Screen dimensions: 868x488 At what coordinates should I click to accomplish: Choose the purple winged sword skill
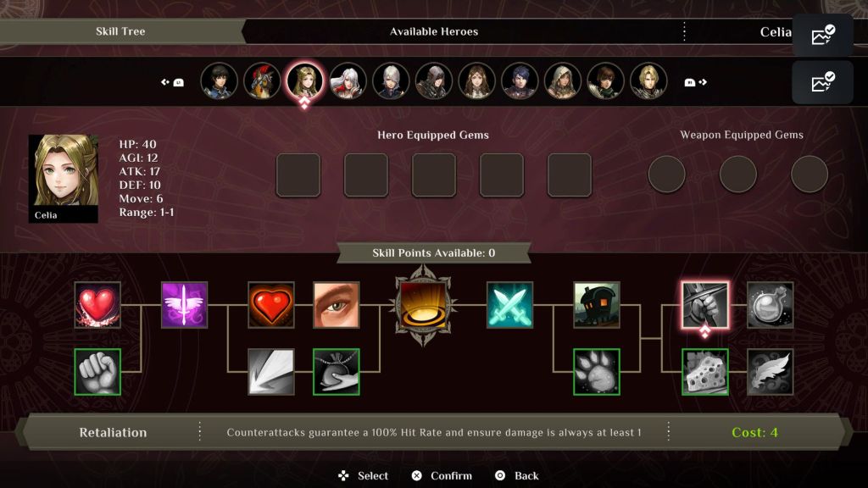tap(184, 305)
